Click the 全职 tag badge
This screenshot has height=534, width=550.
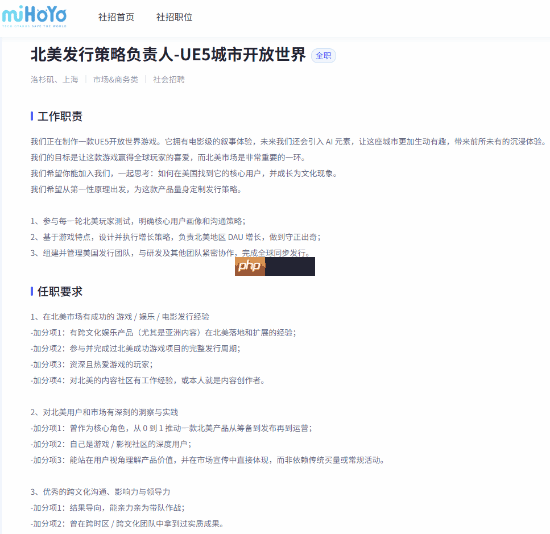(323, 55)
